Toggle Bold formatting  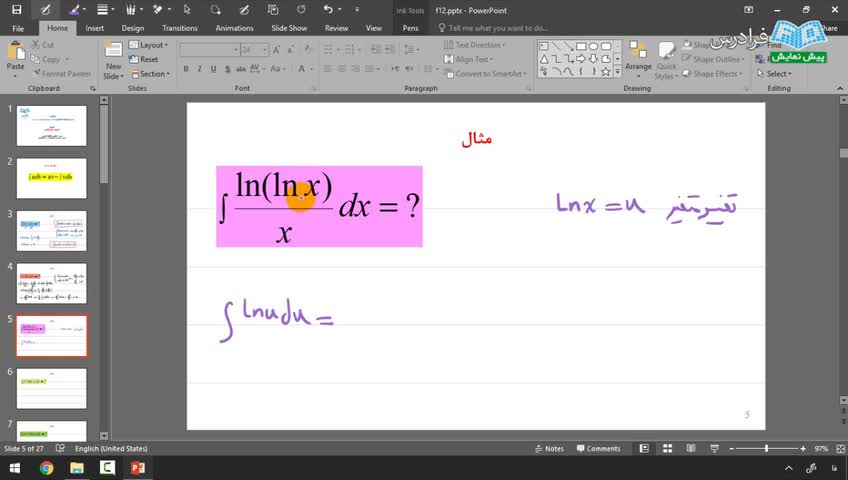click(186, 69)
